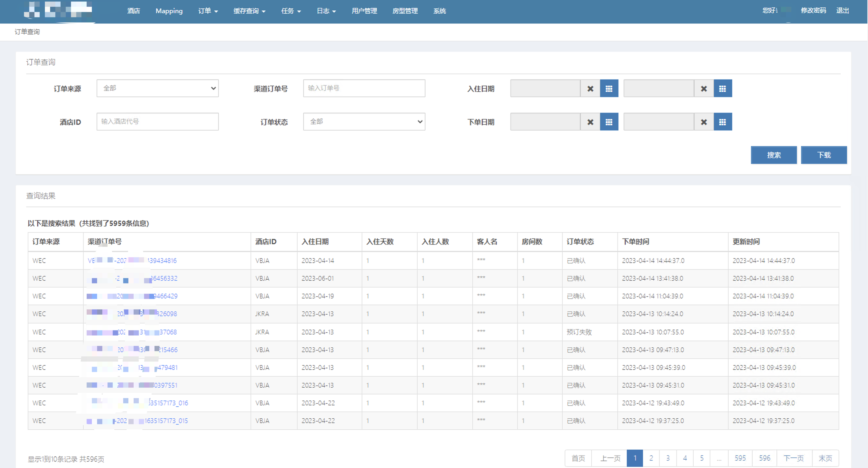This screenshot has width=868, height=468.
Task: Go to pagination page 595
Action: [740, 458]
